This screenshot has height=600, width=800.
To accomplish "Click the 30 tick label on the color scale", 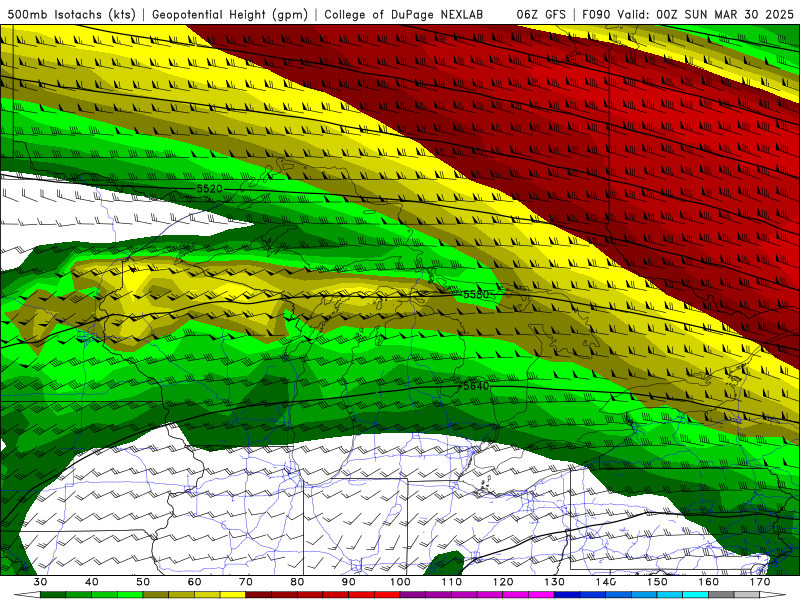I will click(40, 582).
